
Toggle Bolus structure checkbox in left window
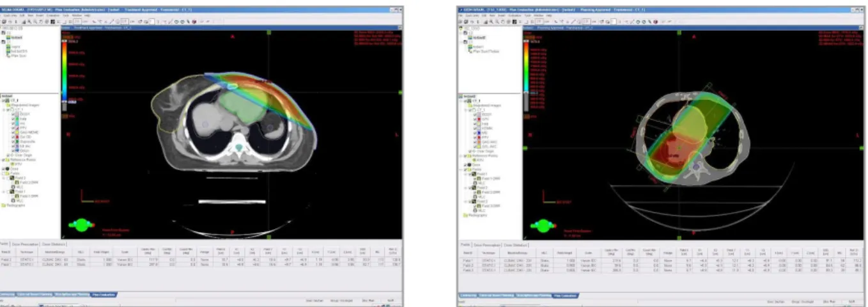pyautogui.click(x=13, y=150)
